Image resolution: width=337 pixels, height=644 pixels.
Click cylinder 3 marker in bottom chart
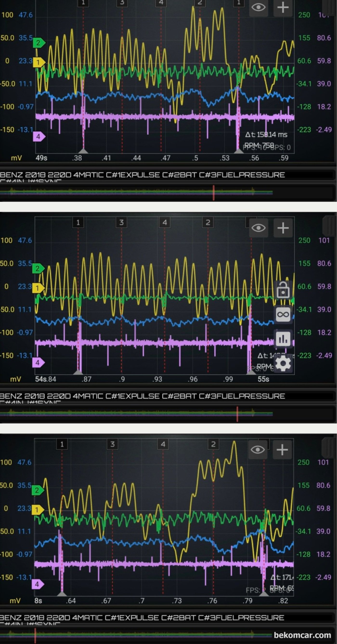point(112,444)
